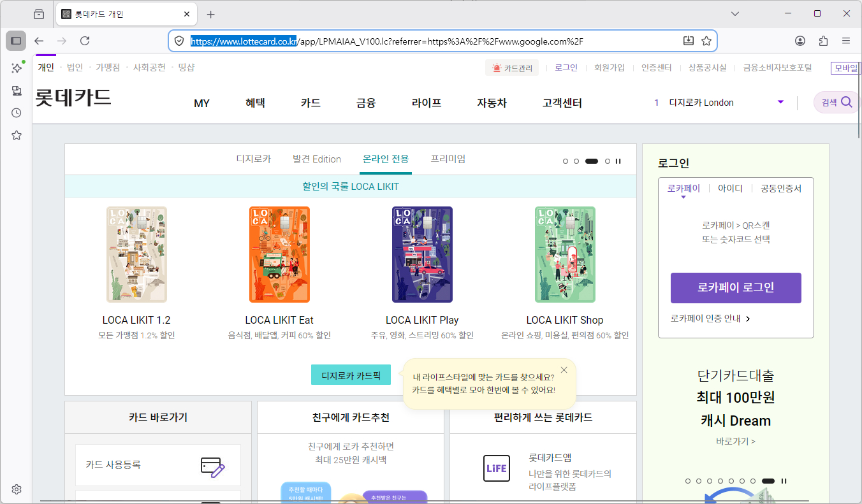The height and width of the screenshot is (504, 862).
Task: Open the 라이프 main menu
Action: pos(427,103)
